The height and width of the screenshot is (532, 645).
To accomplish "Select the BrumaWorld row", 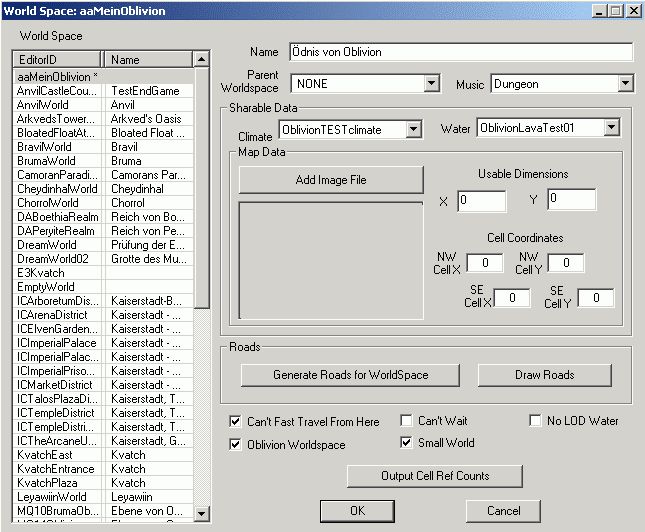I will coord(104,161).
